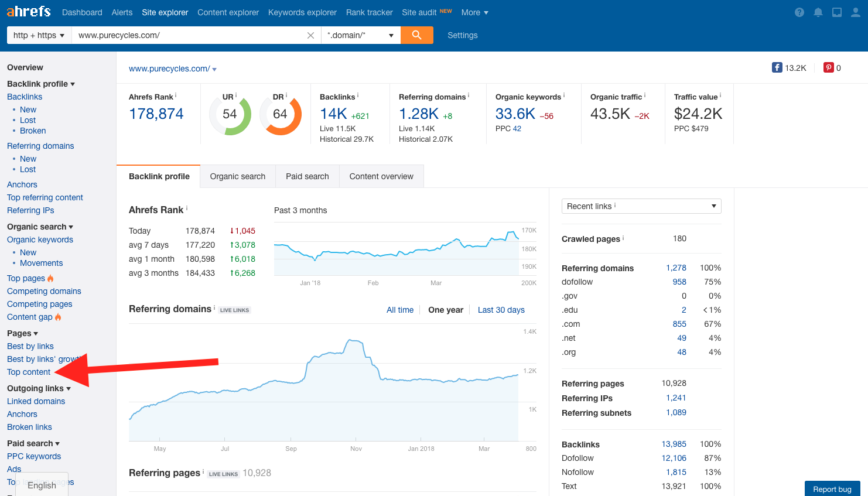This screenshot has height=496, width=868.
Task: Open Broken backlinks in sidebar
Action: (x=33, y=131)
